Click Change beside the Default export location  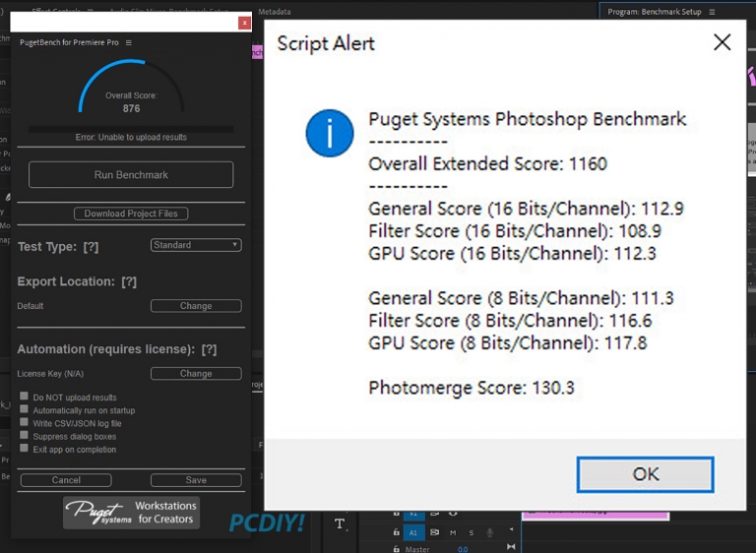pyautogui.click(x=196, y=306)
